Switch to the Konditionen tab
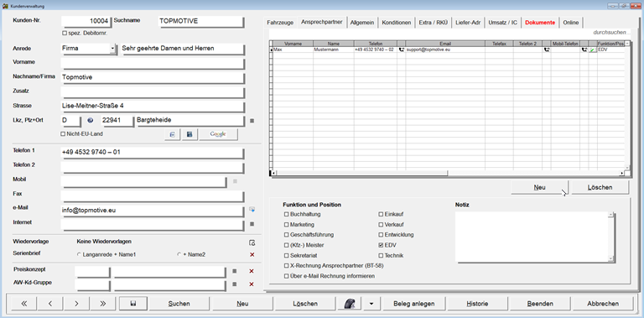Viewport: 644px width, 318px height. [x=397, y=23]
